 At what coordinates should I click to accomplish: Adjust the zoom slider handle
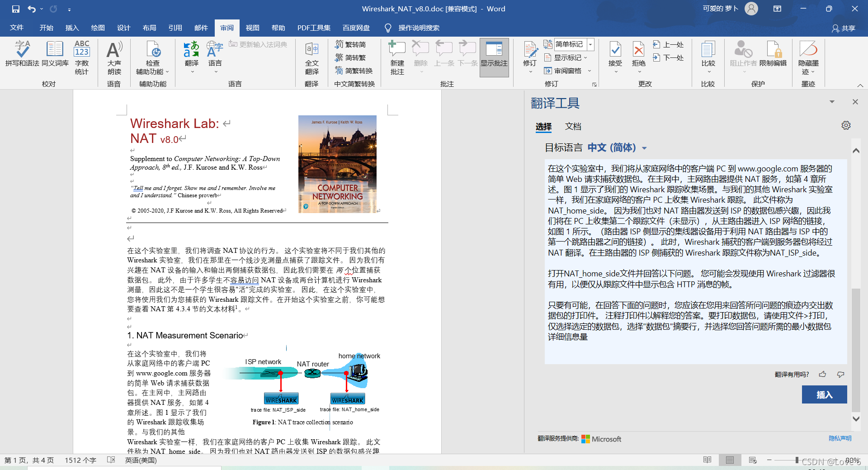pyautogui.click(x=797, y=460)
